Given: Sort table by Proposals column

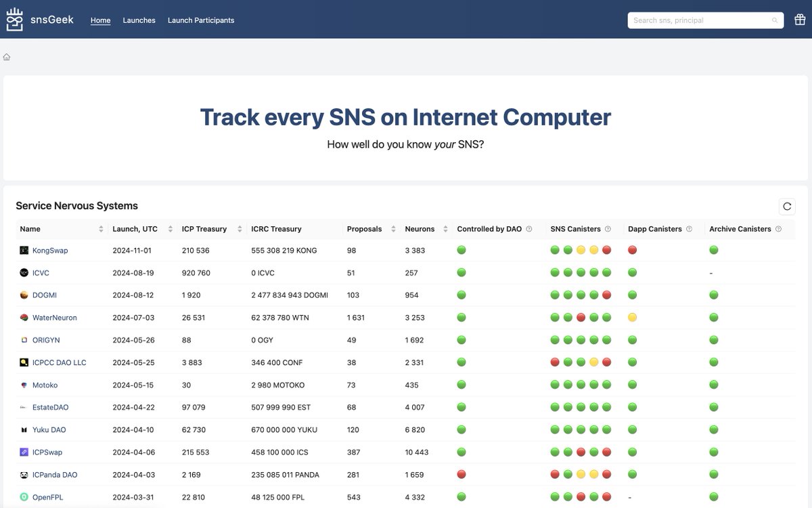Looking at the screenshot, I should (395, 229).
